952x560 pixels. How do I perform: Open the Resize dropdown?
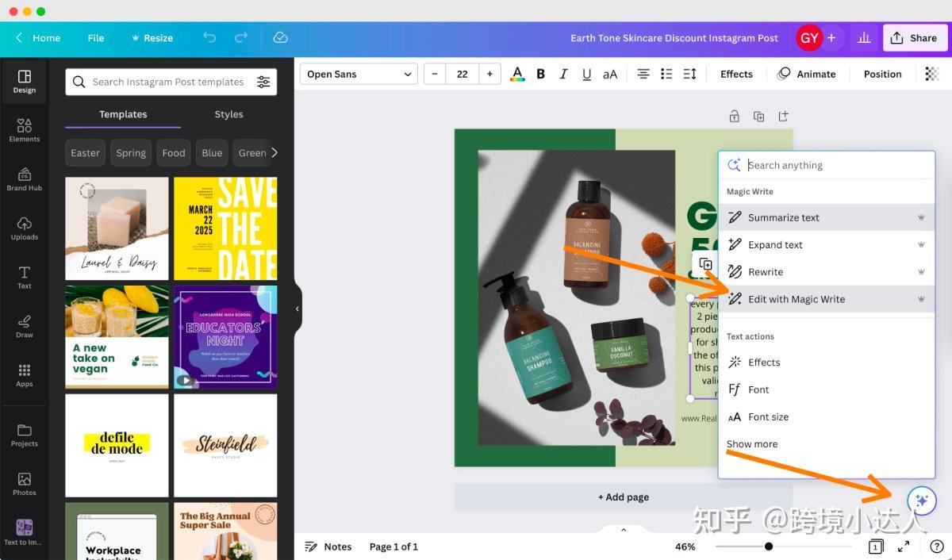coord(152,37)
